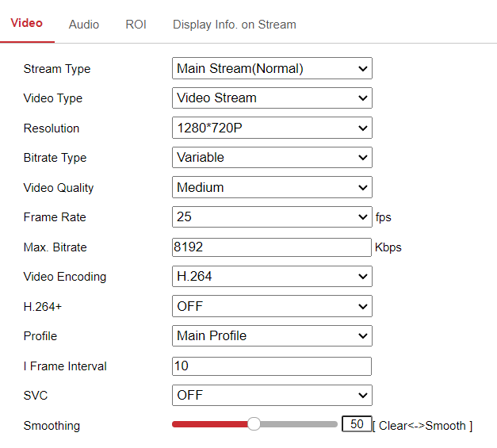The height and width of the screenshot is (448, 497).
Task: Click the Video Quality label
Action: [59, 188]
